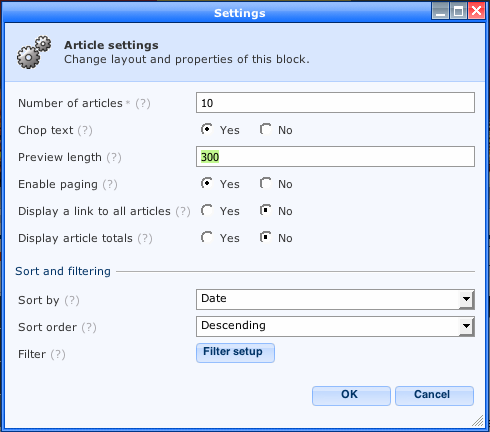
Task: Click the Filter setup button
Action: (x=235, y=353)
